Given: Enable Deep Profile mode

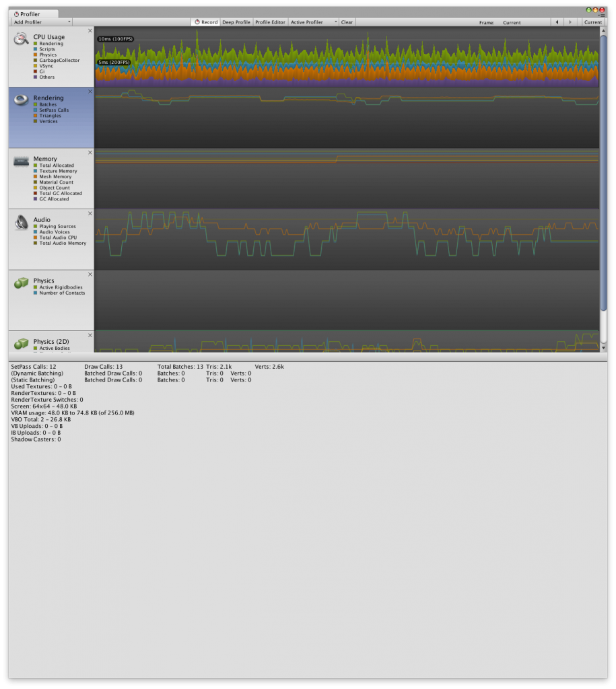Looking at the screenshot, I should (x=236, y=22).
